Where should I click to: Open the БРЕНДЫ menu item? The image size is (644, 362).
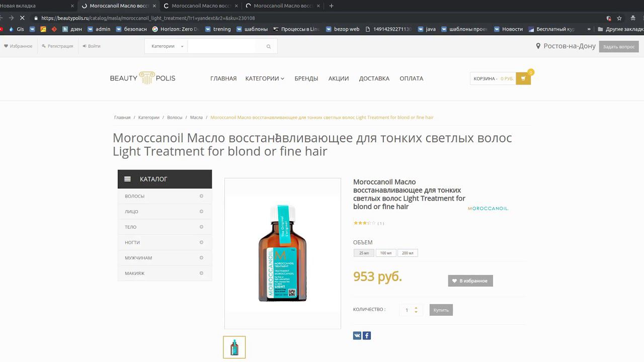tap(306, 78)
